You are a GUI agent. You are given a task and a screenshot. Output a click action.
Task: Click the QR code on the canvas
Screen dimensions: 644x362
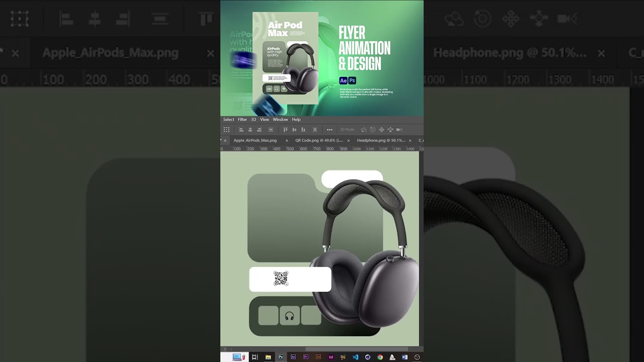tap(281, 279)
